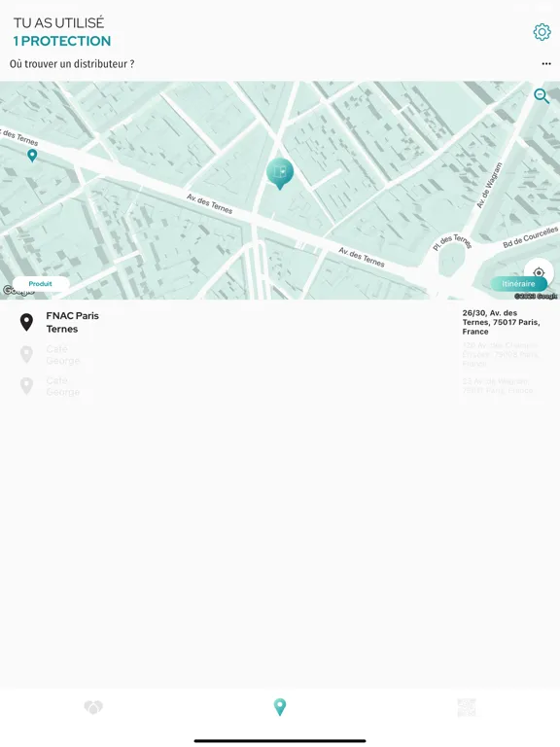Click the 'Où trouver un distributeur ?' heading

(72, 64)
